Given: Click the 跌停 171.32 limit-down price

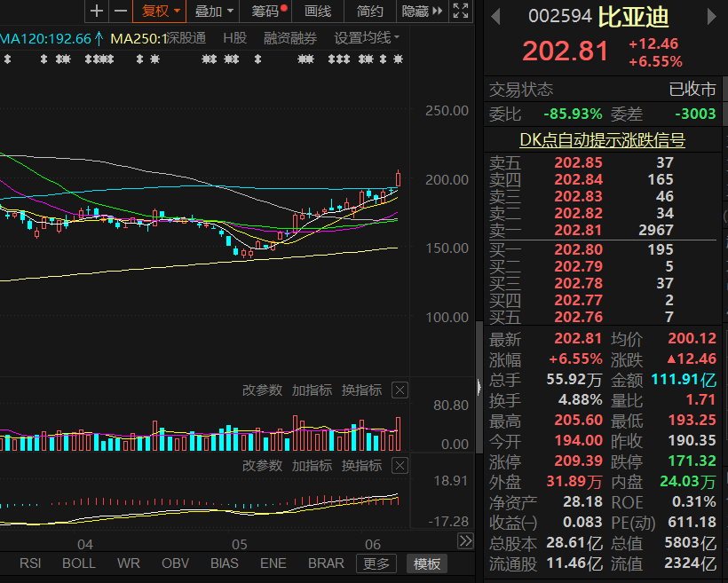Looking at the screenshot, I should click(x=692, y=461).
